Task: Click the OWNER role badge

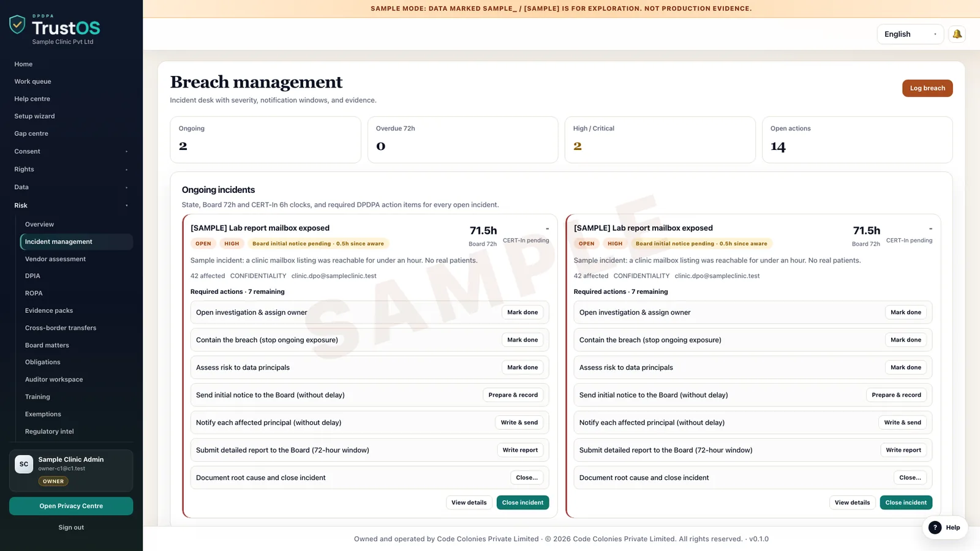Action: coord(53,481)
